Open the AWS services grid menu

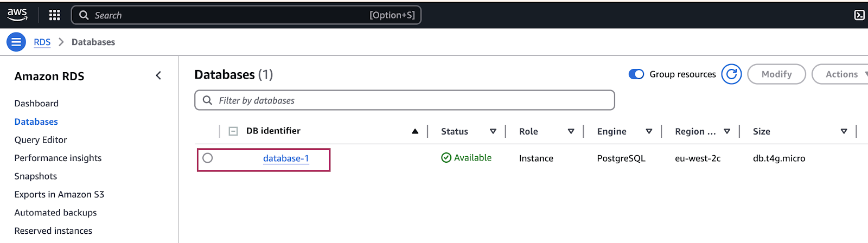pos(54,15)
